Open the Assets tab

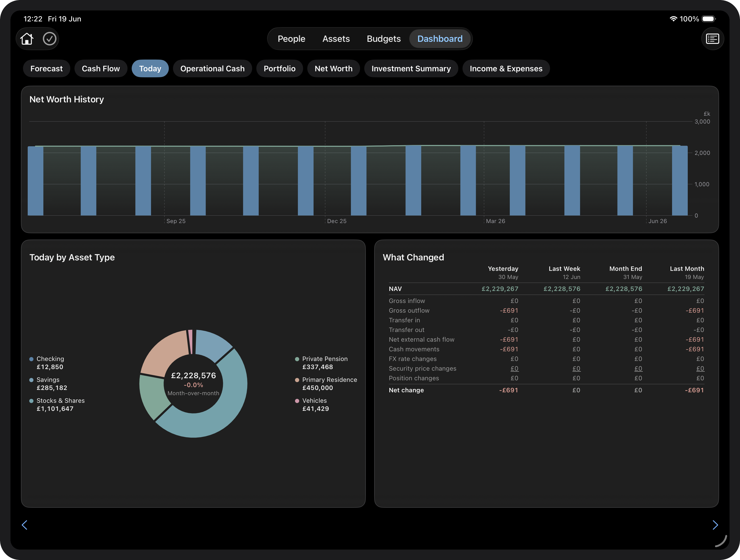click(x=336, y=39)
